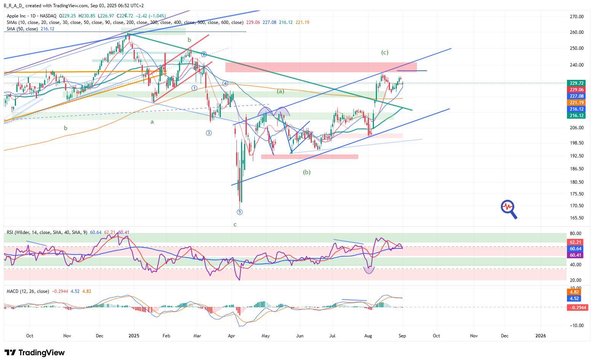The width and height of the screenshot is (594, 364).
Task: Click the green 'c' label below April low
Action: pos(235,225)
